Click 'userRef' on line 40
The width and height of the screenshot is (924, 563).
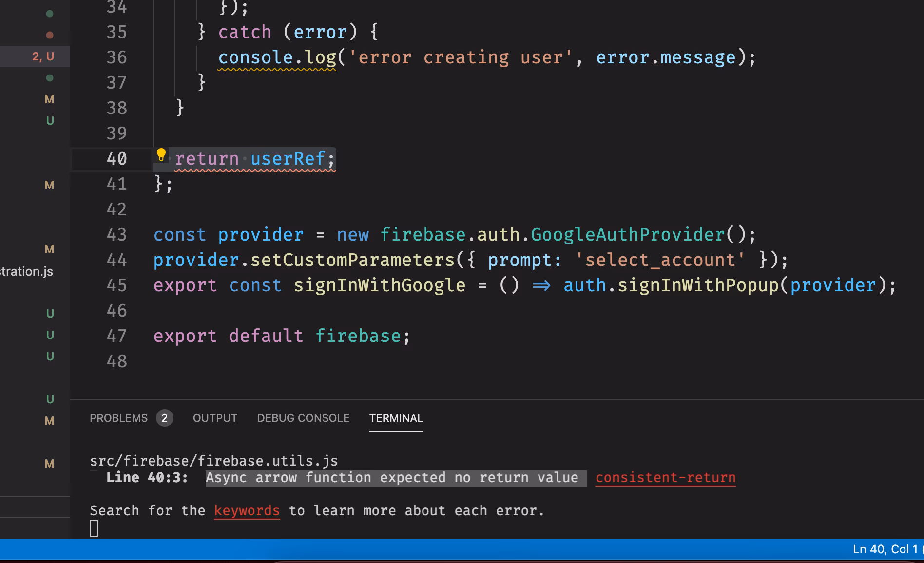pyautogui.click(x=288, y=159)
